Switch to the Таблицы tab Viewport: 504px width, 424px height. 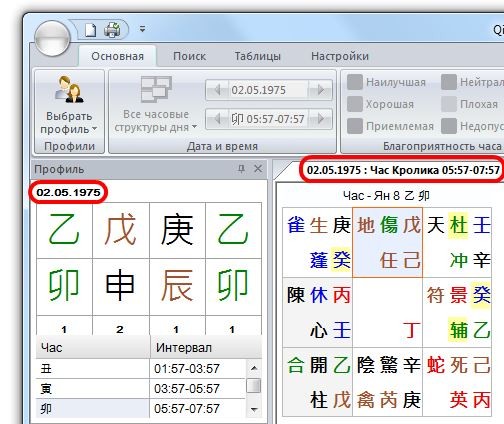[257, 56]
